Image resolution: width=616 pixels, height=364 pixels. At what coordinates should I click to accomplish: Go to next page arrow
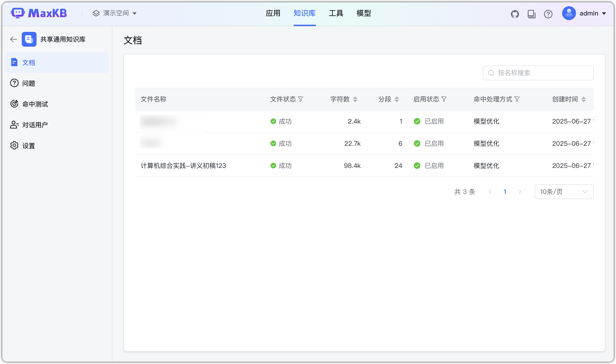520,192
